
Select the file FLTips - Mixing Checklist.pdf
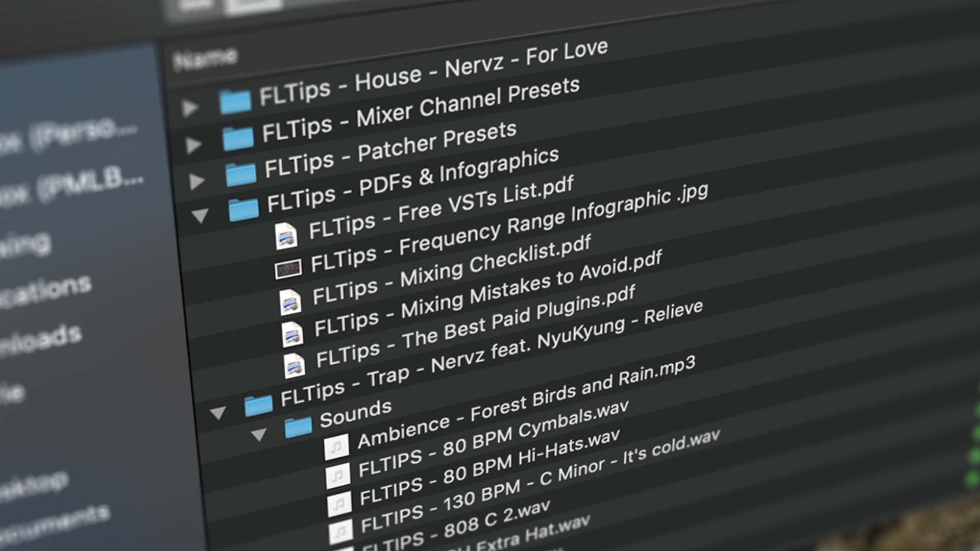(x=452, y=270)
